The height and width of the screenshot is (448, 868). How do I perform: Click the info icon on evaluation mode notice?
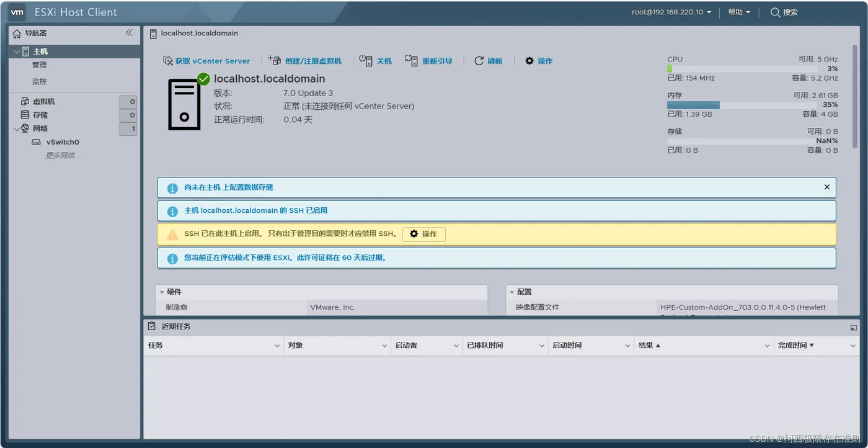tap(172, 258)
